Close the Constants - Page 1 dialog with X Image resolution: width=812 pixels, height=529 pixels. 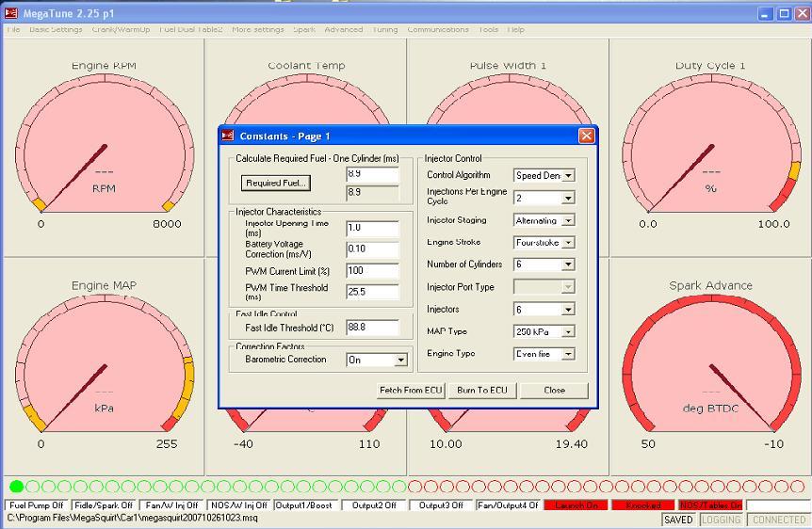click(x=586, y=136)
